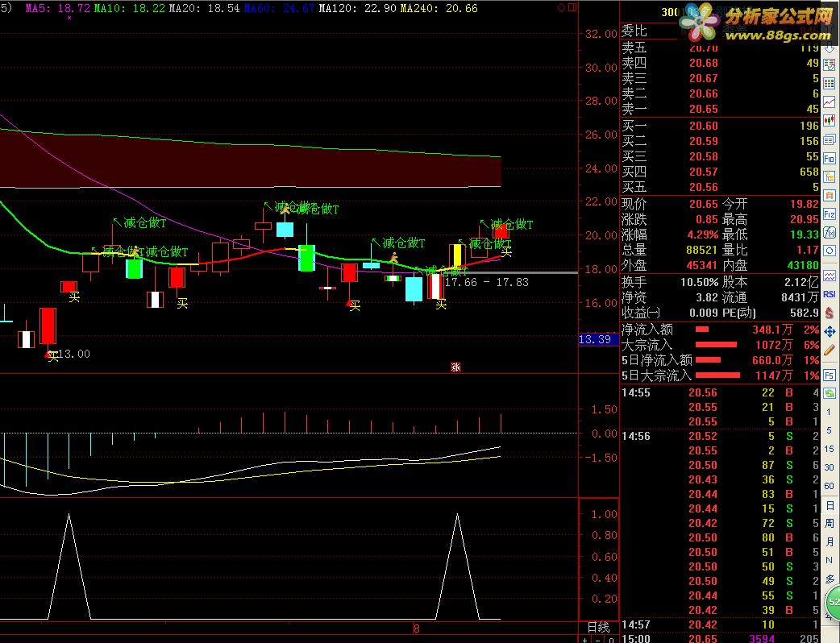Switch to the time-sharing line chart icon
Viewport: 840px width, 643px height.
(830, 102)
